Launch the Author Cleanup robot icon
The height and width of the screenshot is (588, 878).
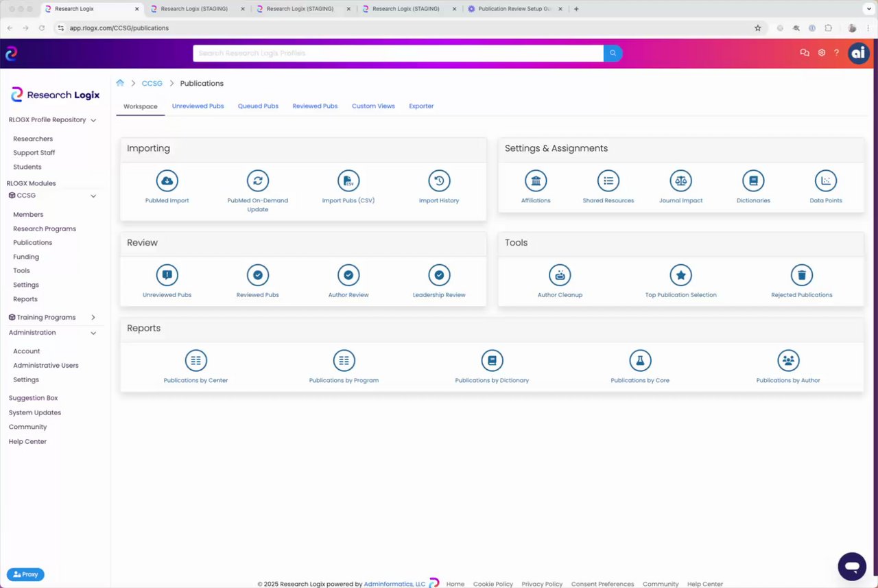tap(560, 275)
